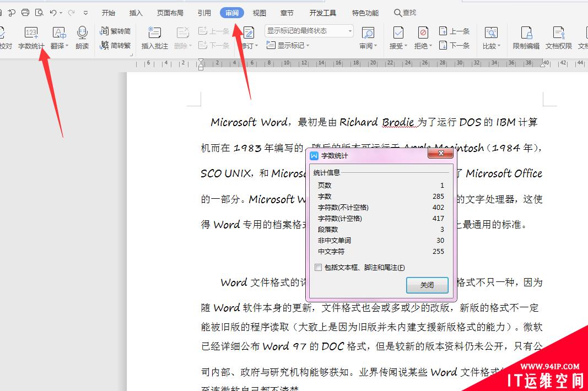Click the 字符数(计空格) row

coord(381,218)
